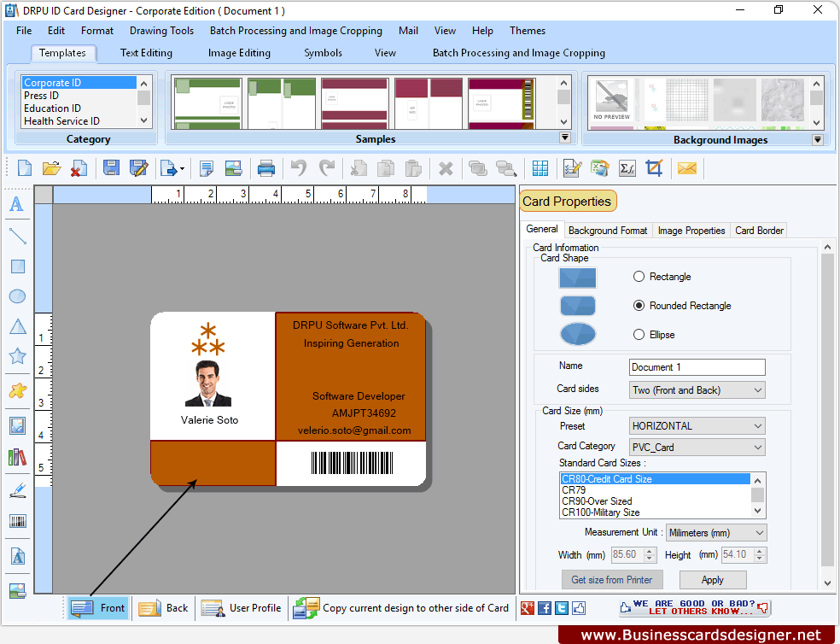Screen dimensions: 840x644
Task: Select the Star shape tool
Action: coord(18,355)
